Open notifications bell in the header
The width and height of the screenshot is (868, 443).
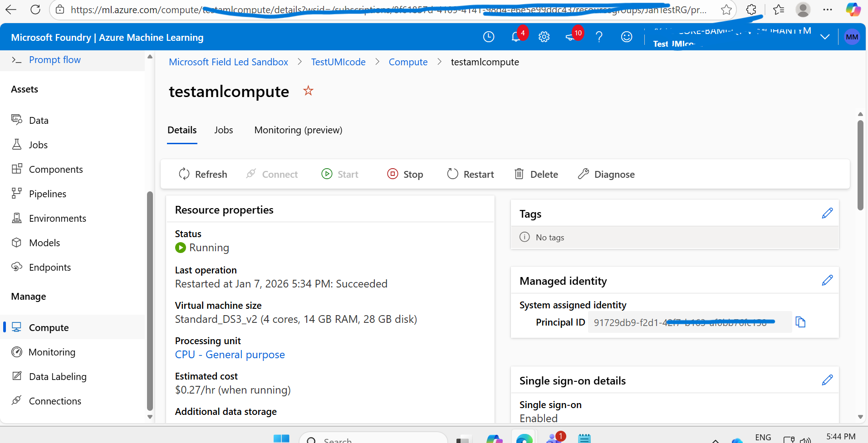click(x=516, y=37)
